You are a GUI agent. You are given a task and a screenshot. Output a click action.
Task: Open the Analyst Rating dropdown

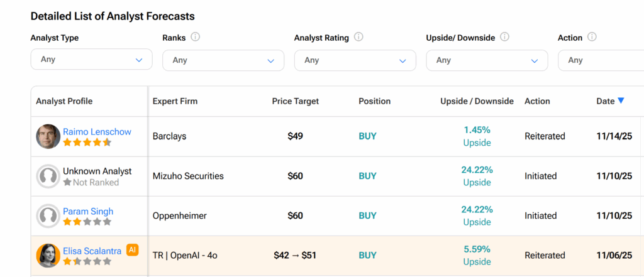[355, 60]
